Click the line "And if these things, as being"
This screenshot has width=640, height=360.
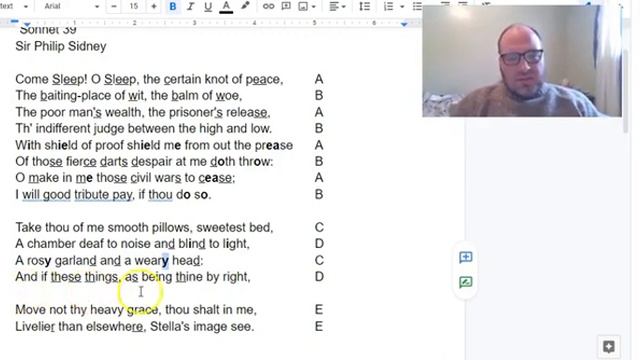[x=133, y=277]
